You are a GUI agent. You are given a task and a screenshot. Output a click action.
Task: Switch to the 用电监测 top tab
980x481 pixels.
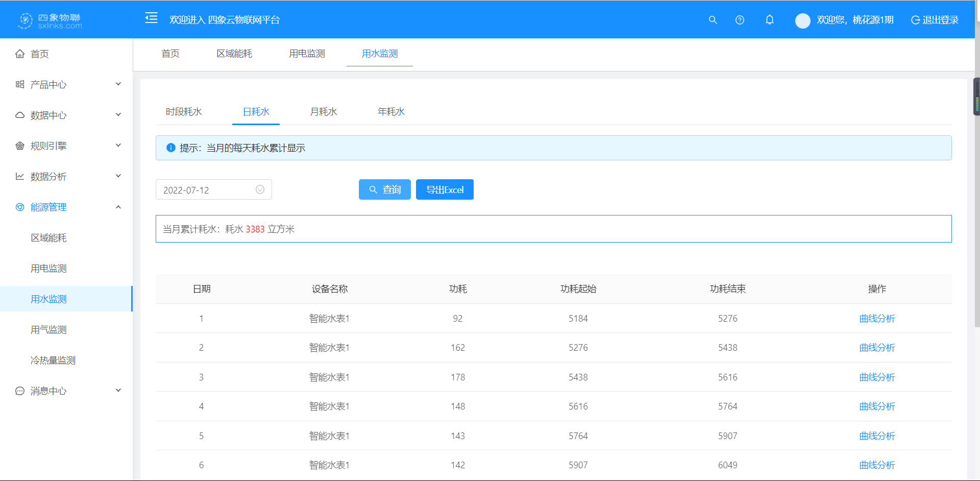coord(307,54)
